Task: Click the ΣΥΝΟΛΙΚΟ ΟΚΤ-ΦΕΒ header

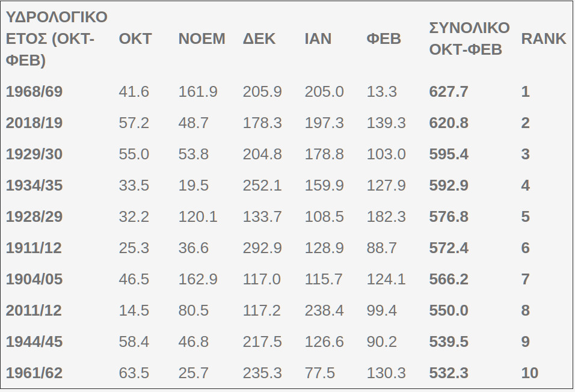Action: 469,38
